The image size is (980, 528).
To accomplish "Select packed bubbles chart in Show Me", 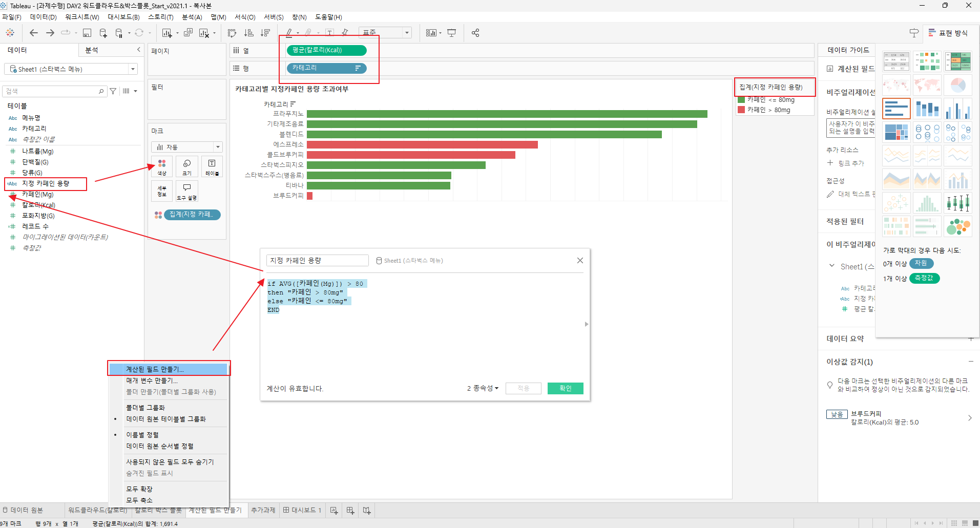I will point(958,226).
